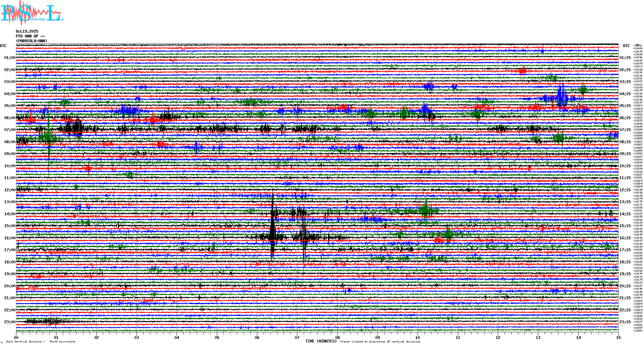Click the TIME (MINUTES) axis title
This screenshot has height=346, width=644.
(x=321, y=341)
